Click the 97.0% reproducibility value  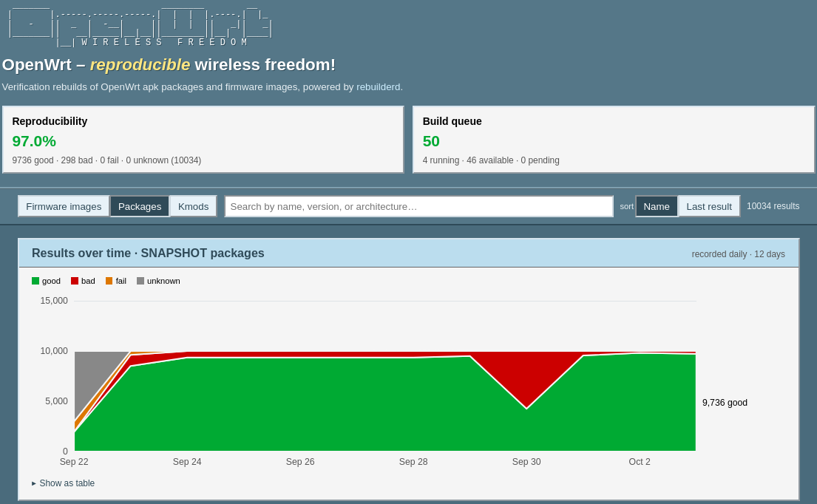click(x=34, y=141)
